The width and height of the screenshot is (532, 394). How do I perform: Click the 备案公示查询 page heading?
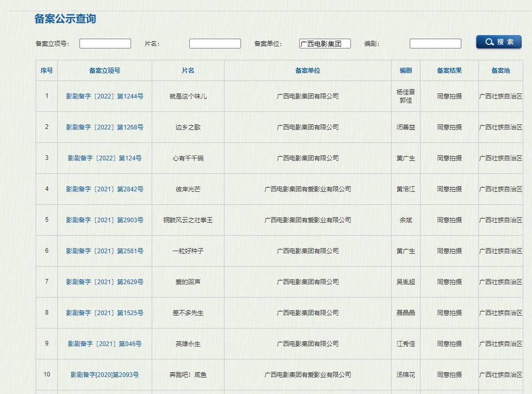[65, 19]
